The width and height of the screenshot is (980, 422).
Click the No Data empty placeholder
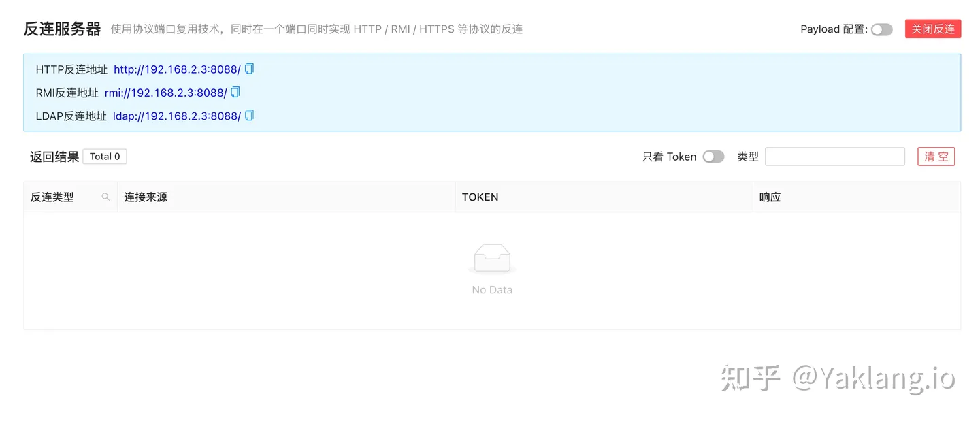coord(492,270)
